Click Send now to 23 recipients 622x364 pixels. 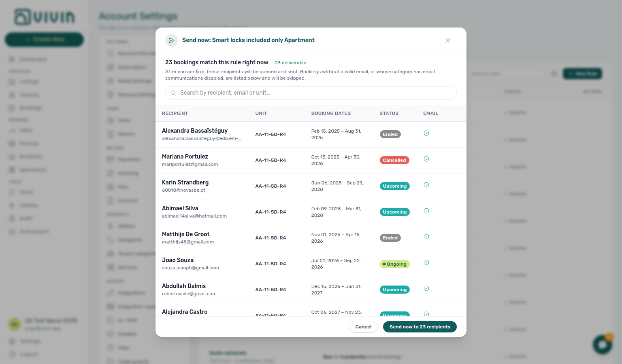[x=420, y=327]
